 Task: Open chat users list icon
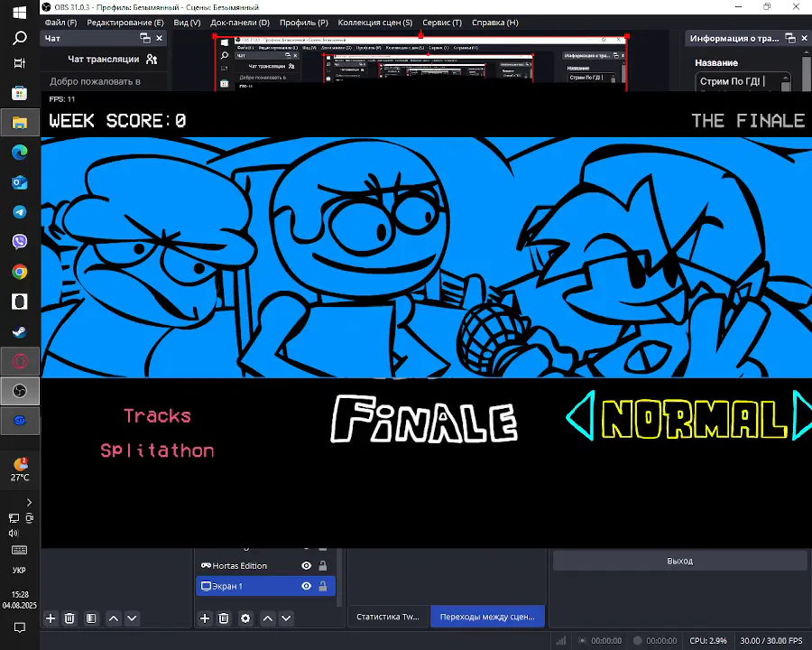(152, 59)
